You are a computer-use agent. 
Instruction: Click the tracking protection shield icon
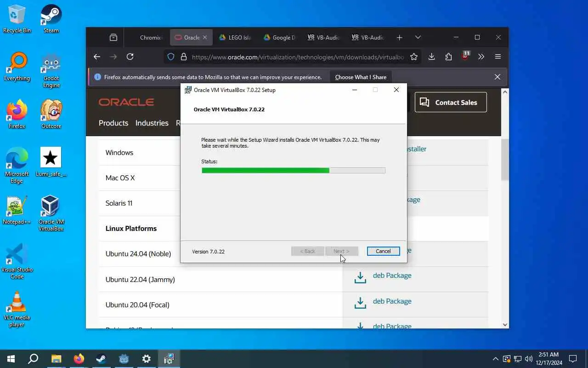pos(171,57)
